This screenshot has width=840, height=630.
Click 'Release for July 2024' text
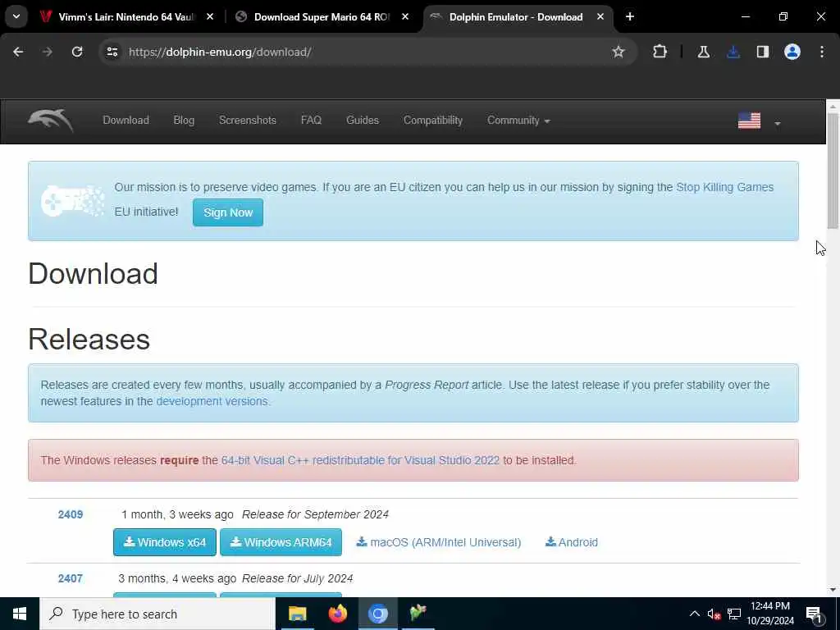297,578
